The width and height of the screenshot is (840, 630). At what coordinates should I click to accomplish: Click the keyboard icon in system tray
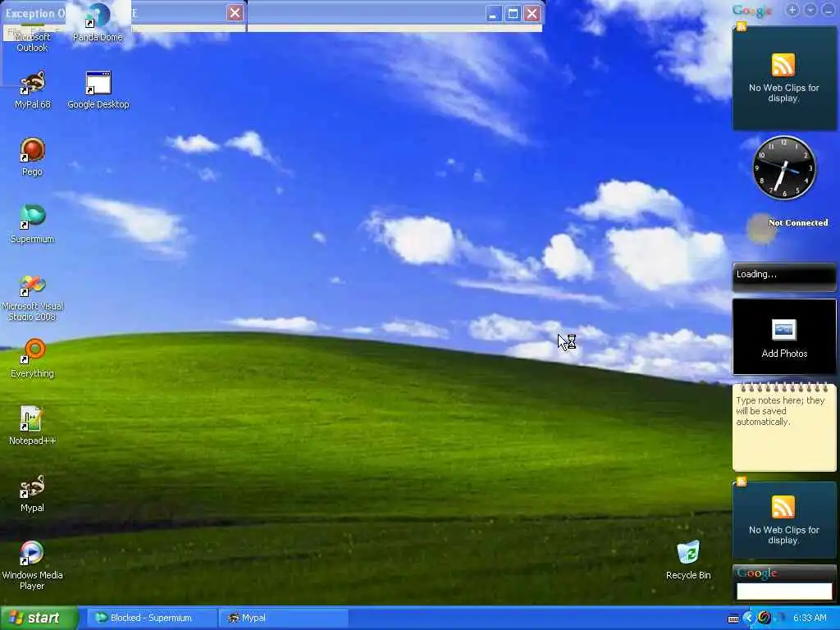pyautogui.click(x=733, y=619)
